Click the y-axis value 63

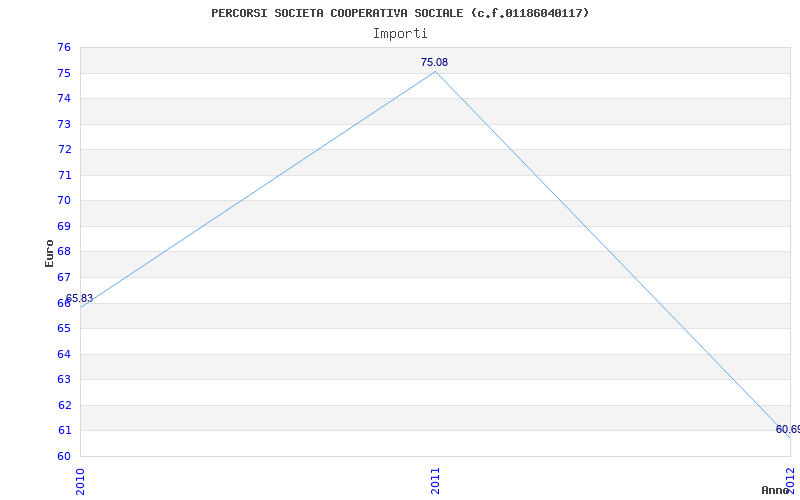[x=64, y=379]
